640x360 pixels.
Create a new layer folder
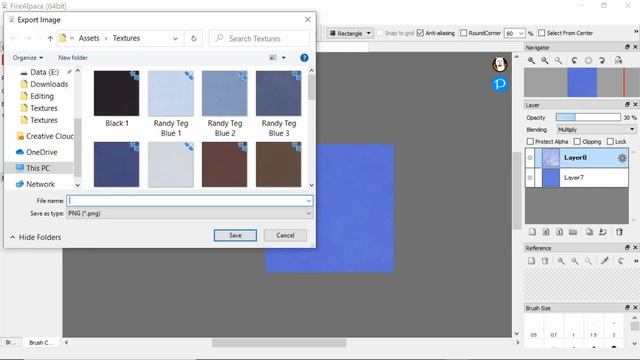coord(573,232)
